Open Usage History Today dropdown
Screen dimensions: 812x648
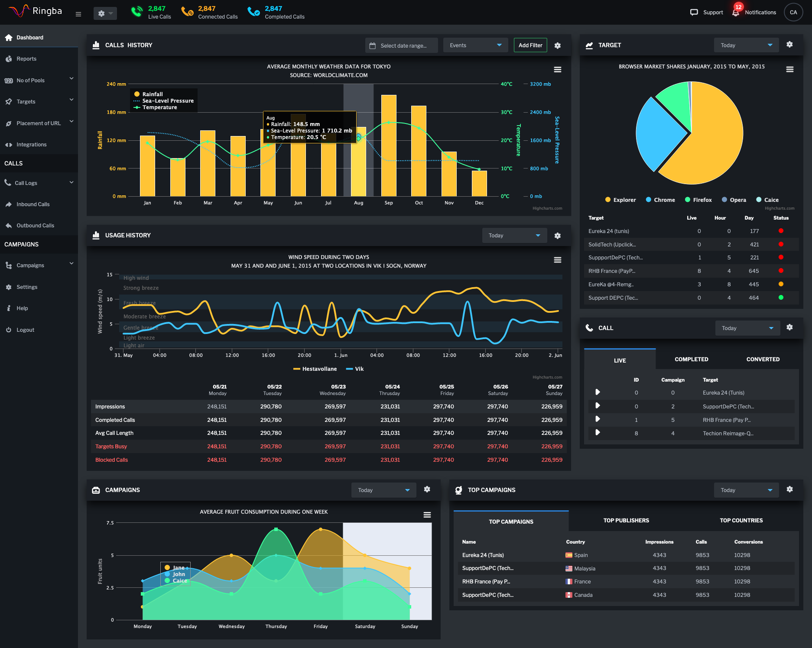click(514, 236)
